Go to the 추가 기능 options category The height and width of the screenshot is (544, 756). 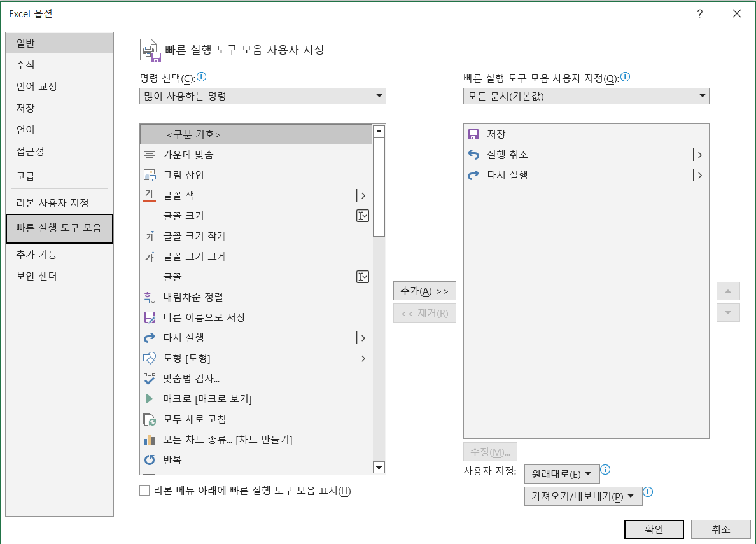(x=60, y=255)
